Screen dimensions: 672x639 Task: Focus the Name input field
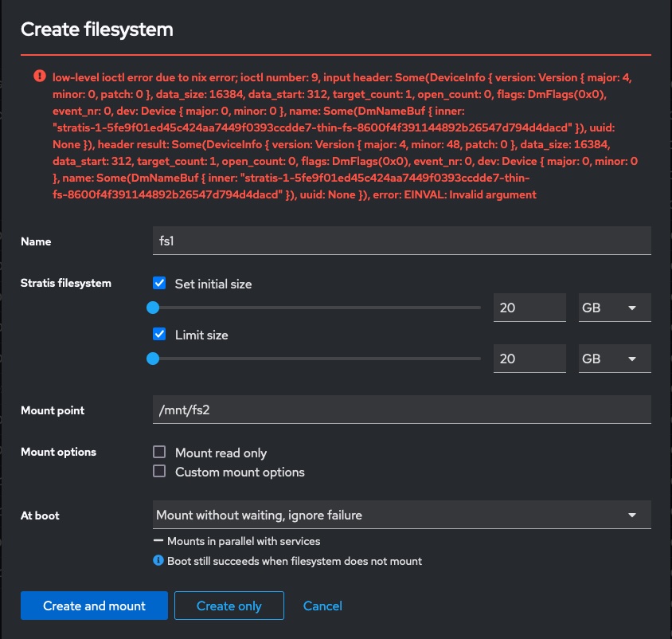[401, 241]
